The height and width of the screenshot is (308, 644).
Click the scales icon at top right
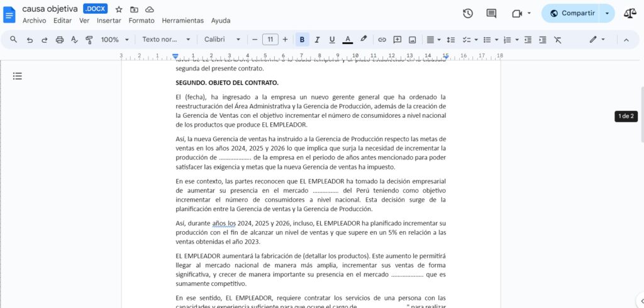tap(630, 13)
